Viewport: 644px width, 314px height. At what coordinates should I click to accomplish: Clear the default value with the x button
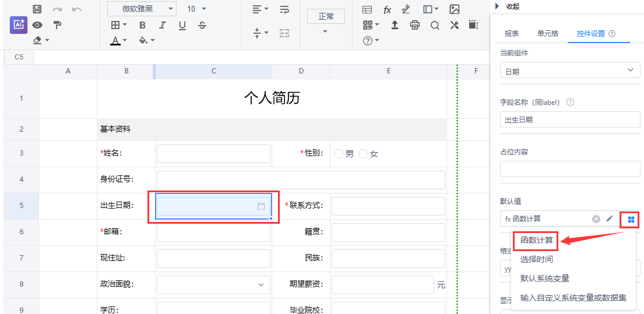click(596, 219)
